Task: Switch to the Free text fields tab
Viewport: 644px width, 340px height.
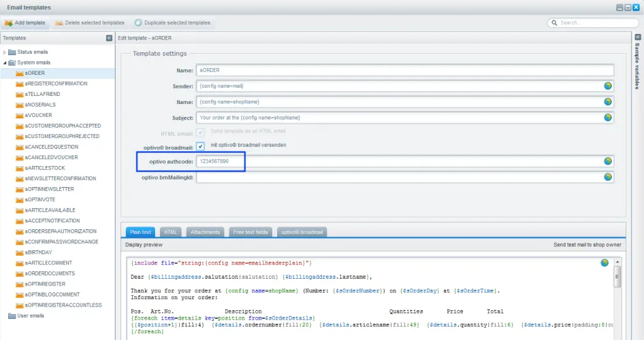Action: (x=251, y=232)
